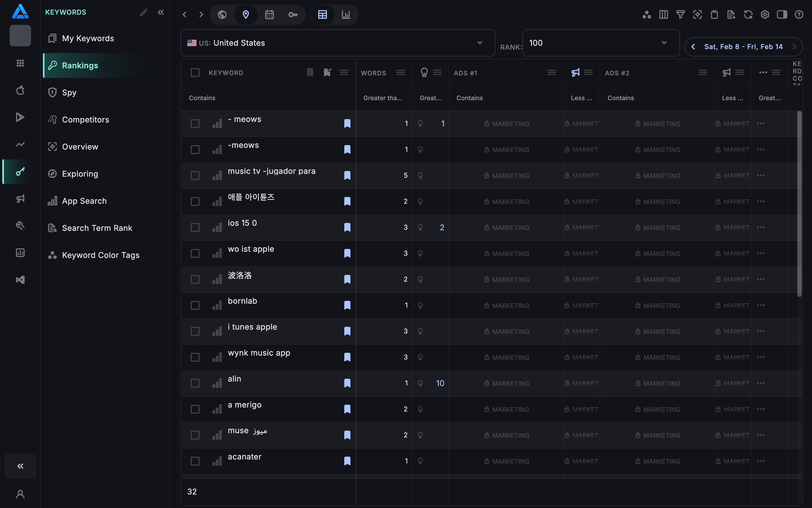Open the help question mark icon
Image resolution: width=812 pixels, height=508 pixels.
pos(799,14)
